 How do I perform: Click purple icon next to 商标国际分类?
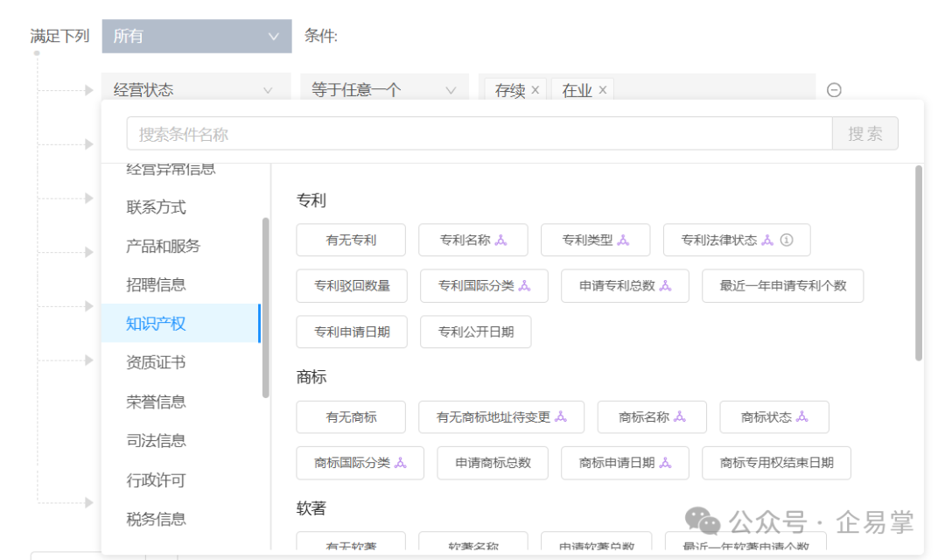(x=400, y=463)
